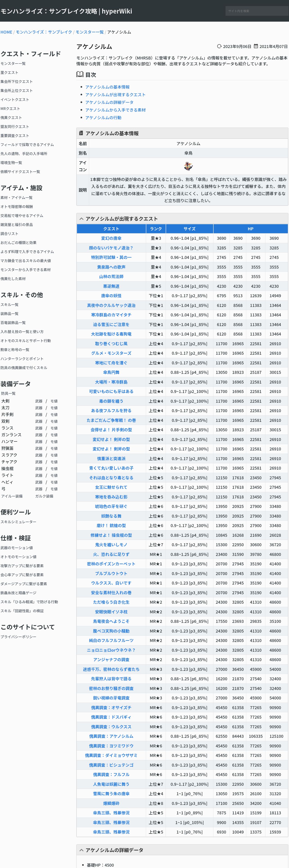Open モンスター一覧 breadcrumb link
Viewport: 289px width, 868px height.
coord(90,32)
